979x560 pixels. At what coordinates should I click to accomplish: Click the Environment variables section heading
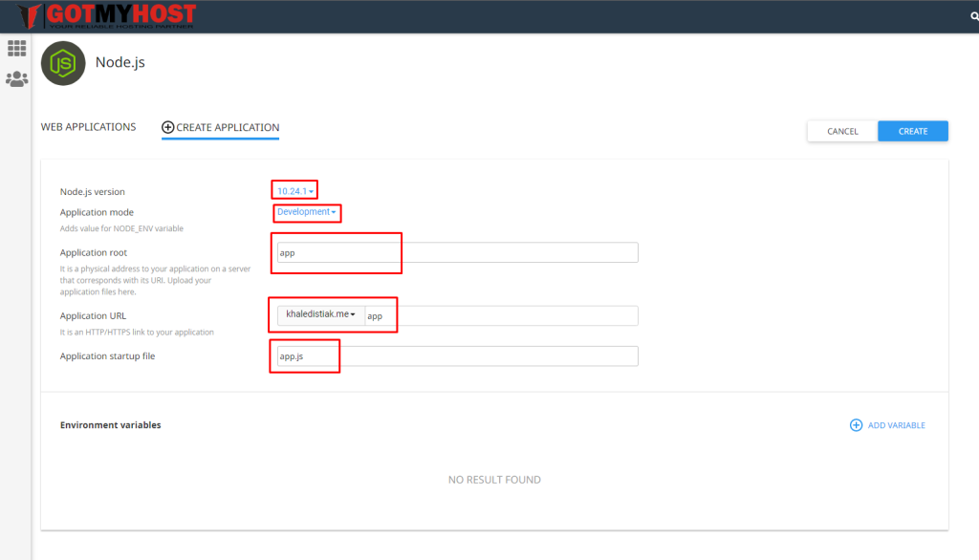pos(110,425)
